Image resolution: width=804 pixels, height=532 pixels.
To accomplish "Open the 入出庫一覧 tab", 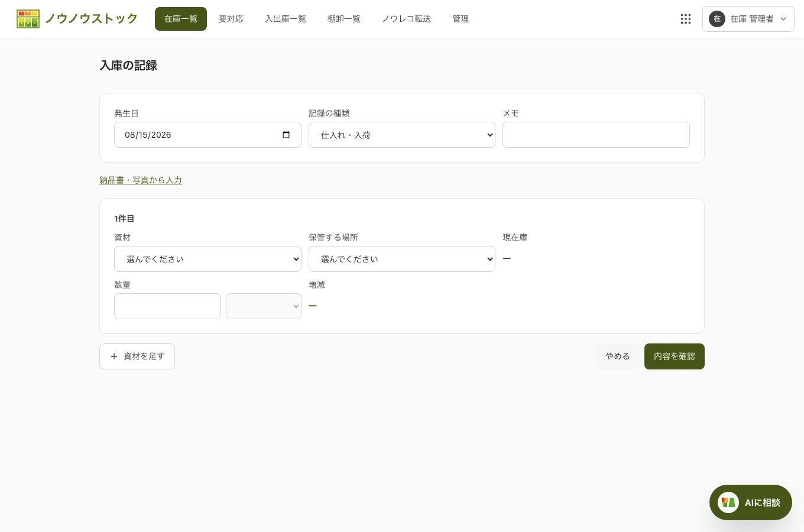I will pyautogui.click(x=286, y=19).
